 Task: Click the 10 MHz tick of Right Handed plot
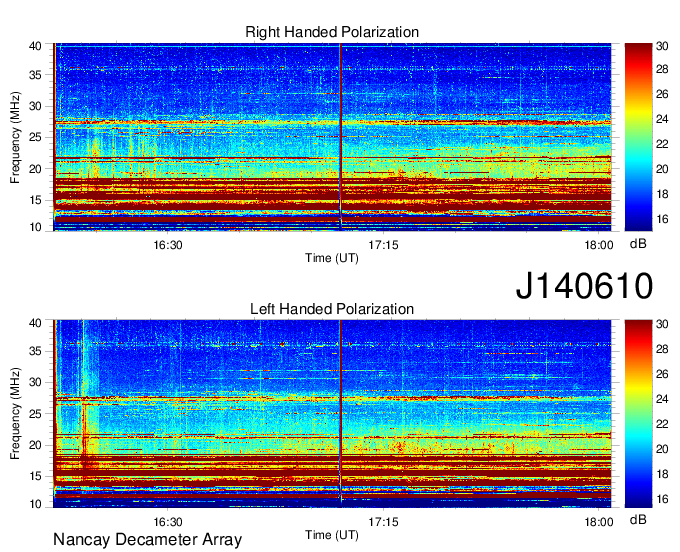(35, 227)
